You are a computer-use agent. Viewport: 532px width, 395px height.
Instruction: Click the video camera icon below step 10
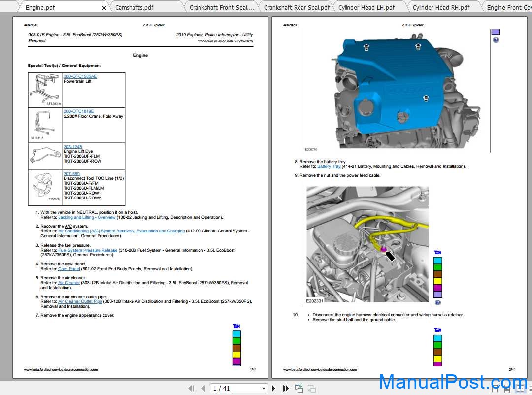438,330
